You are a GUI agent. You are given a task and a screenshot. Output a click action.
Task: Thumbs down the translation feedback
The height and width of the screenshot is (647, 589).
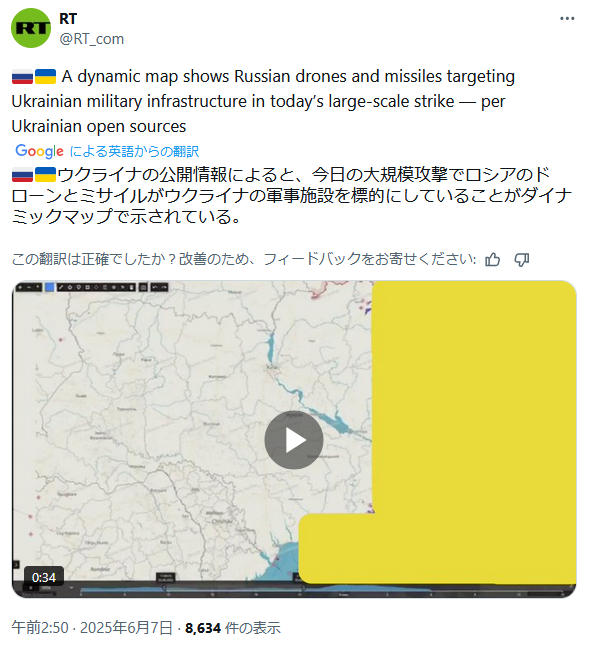click(x=522, y=260)
